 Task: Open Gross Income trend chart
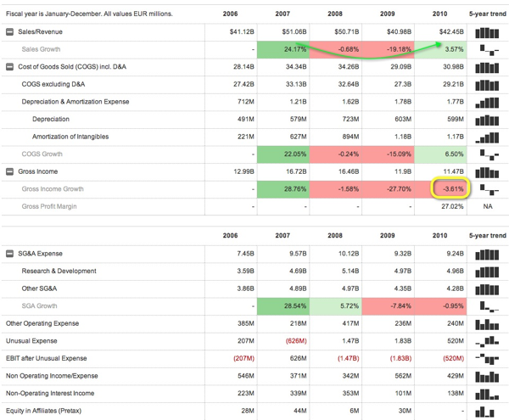pos(487,172)
